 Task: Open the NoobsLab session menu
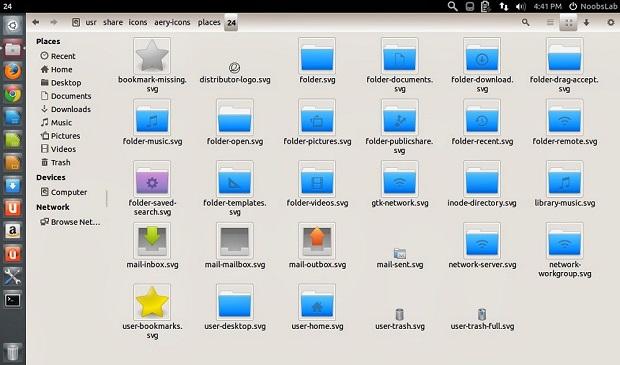tap(593, 6)
